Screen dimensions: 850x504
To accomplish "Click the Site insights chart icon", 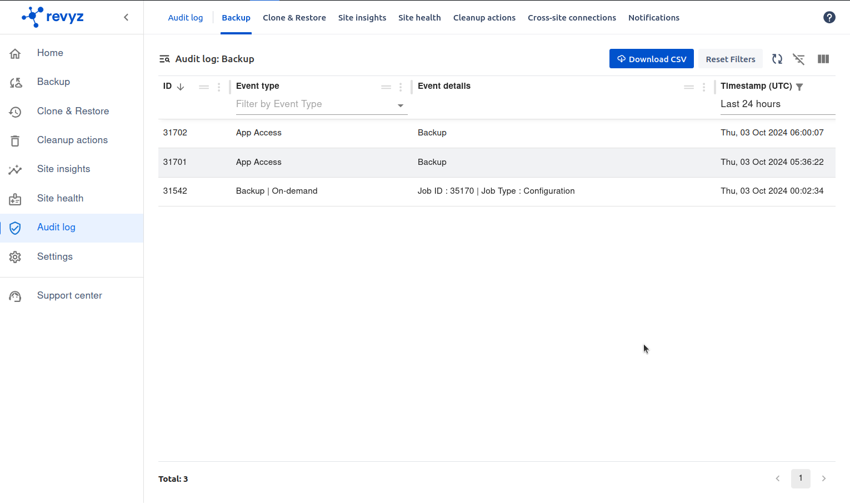I will (15, 169).
